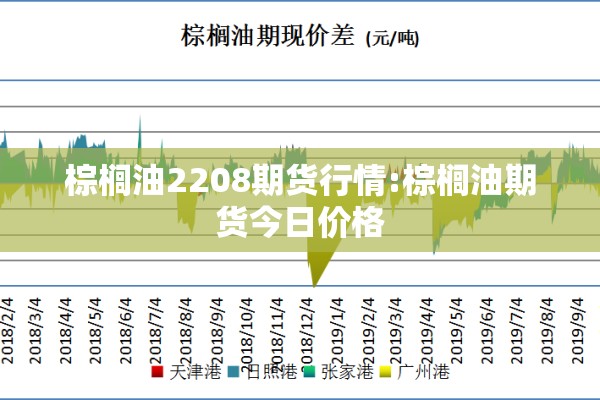Image resolution: width=600 pixels, height=400 pixels.
Task: Click the 2019/5/4 axis date
Action: click(x=456, y=330)
